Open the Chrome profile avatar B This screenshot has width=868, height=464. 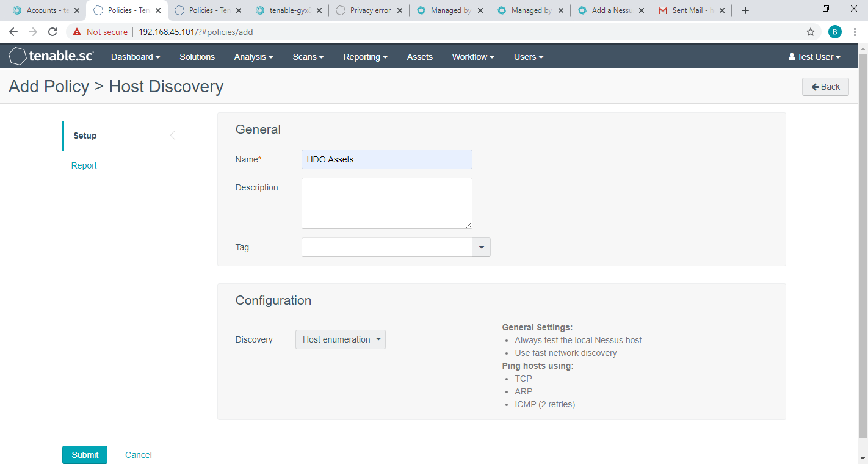coord(835,32)
